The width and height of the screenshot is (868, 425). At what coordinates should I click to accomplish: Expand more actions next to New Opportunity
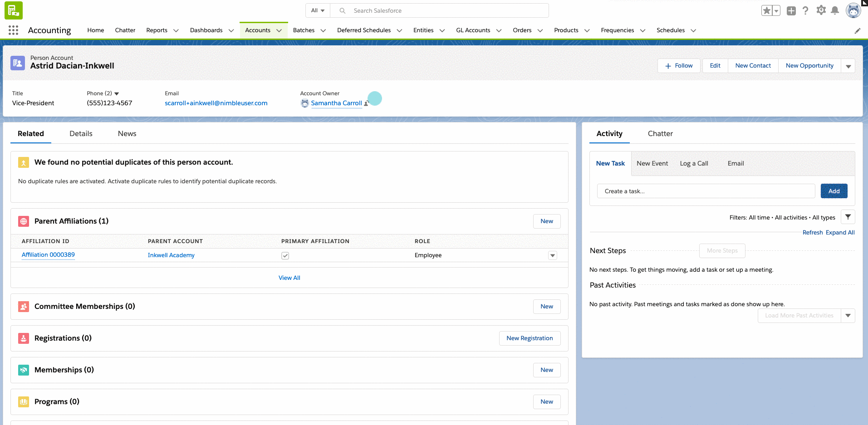848,66
